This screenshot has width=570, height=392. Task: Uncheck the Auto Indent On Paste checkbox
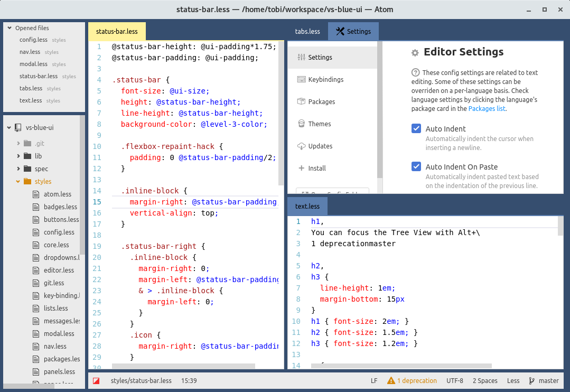pos(416,166)
